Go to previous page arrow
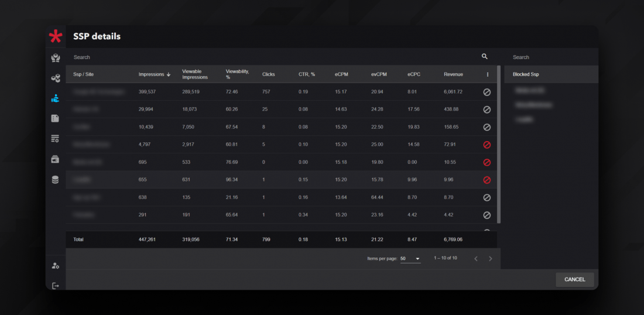This screenshot has height=315, width=644. pos(476,259)
